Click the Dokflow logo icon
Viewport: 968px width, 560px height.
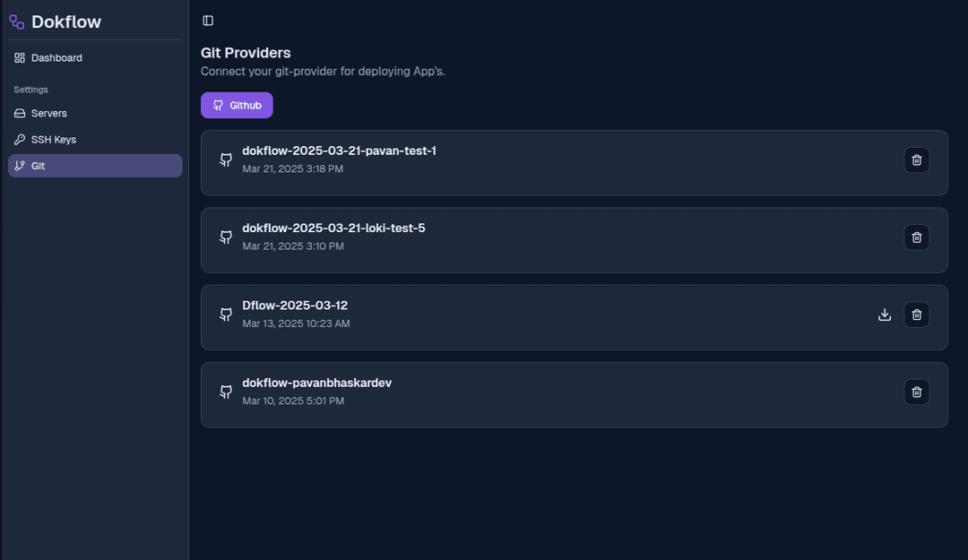pyautogui.click(x=17, y=22)
